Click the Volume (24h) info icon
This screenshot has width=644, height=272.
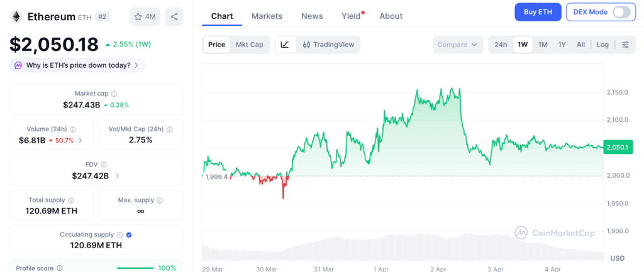tap(73, 129)
